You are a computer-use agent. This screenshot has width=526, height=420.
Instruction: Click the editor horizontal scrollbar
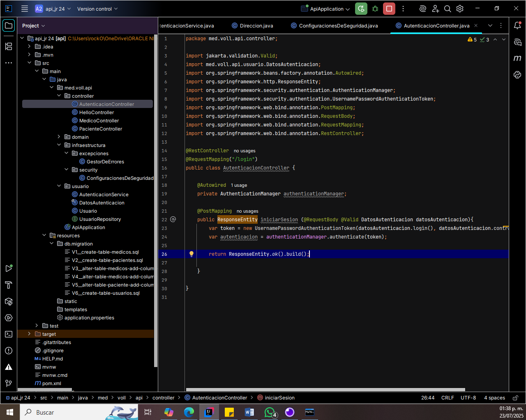pos(325,390)
